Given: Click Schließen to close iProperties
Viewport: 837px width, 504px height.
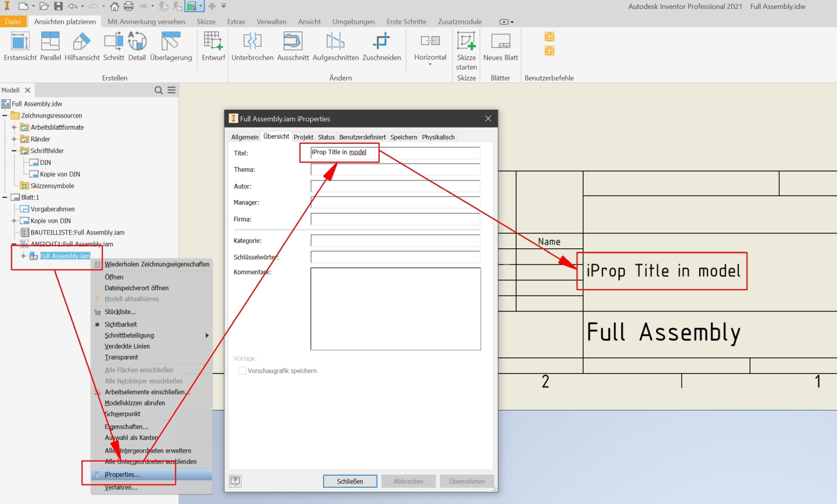Looking at the screenshot, I should (x=350, y=481).
